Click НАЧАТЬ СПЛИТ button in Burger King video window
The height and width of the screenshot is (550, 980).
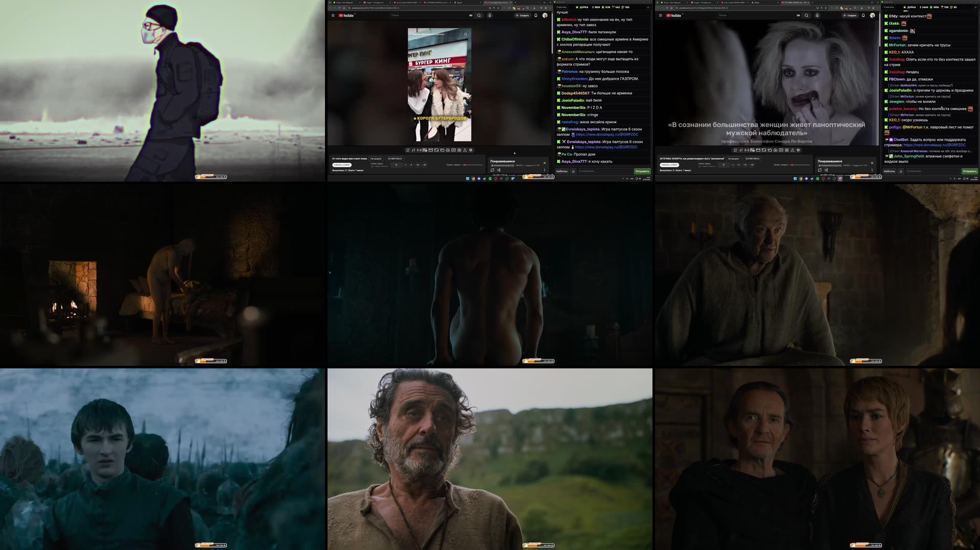342,165
